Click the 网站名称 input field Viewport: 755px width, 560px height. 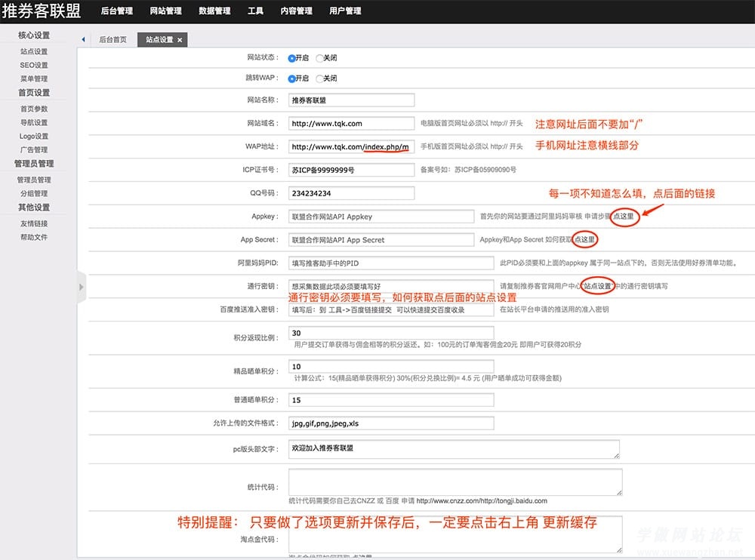coord(351,100)
